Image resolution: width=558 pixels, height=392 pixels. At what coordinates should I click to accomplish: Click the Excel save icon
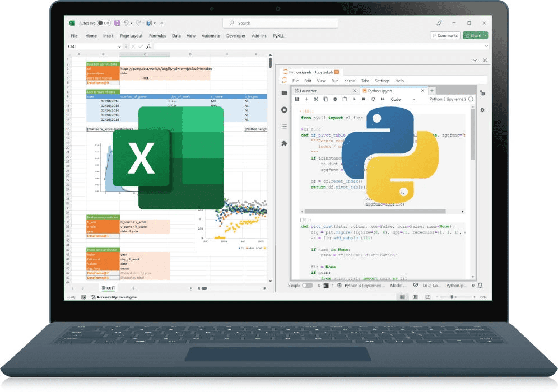click(117, 23)
